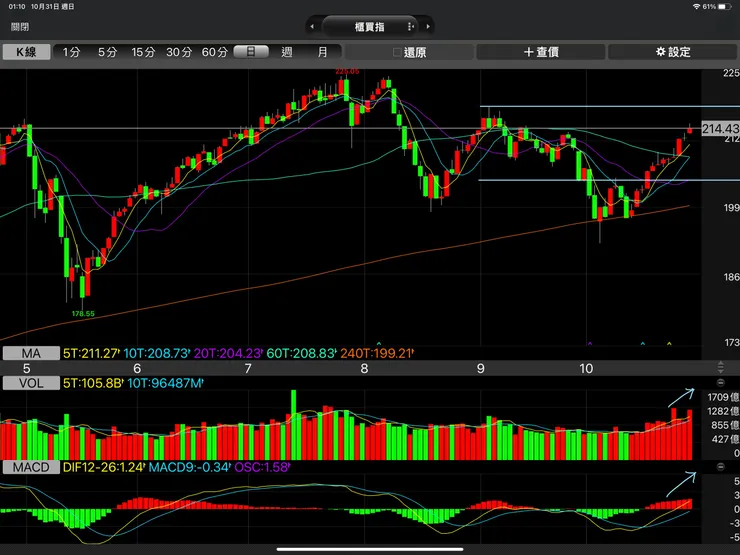Open the MA indicator label
The width and height of the screenshot is (740, 555).
[31, 353]
